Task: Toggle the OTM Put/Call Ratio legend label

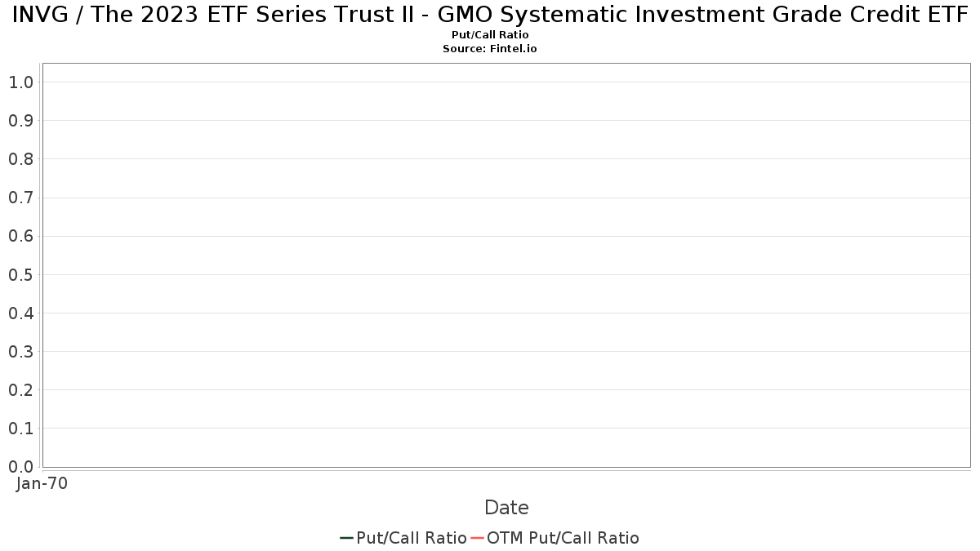Action: point(563,538)
